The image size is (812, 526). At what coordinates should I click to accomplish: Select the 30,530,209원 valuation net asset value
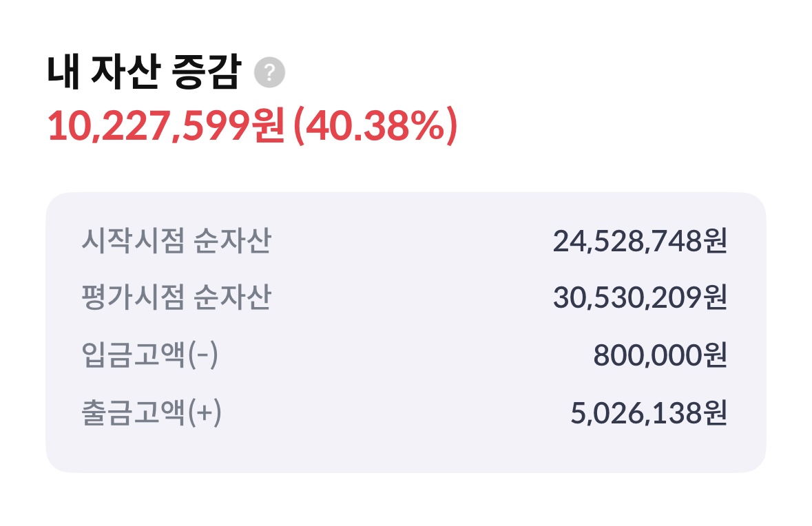point(639,298)
